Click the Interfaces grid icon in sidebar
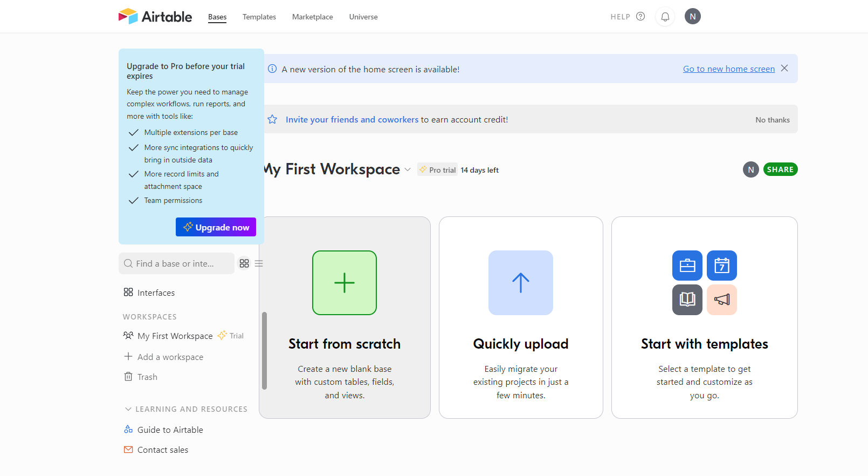 pos(128,292)
